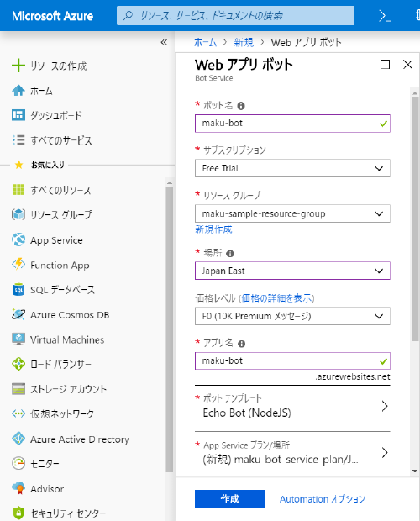Collapse the sidebar with double-chevron
This screenshot has width=420, height=521.
[x=164, y=42]
